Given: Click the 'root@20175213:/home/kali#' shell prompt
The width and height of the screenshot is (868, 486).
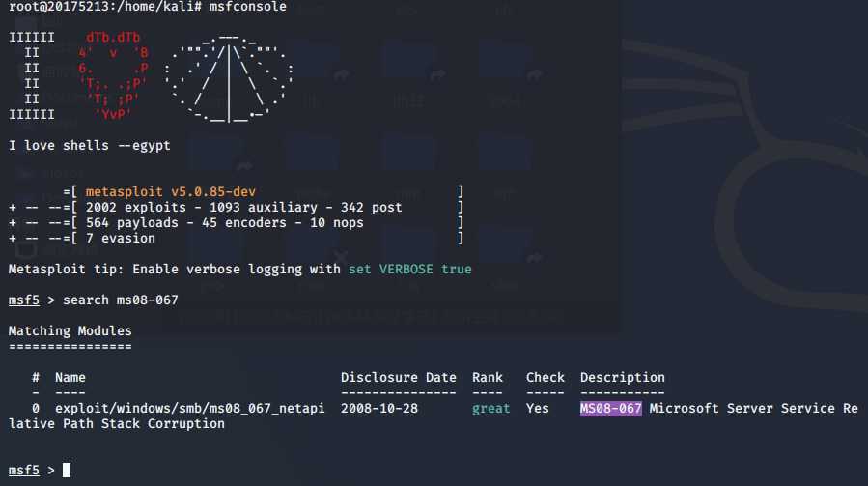Looking at the screenshot, I should (x=105, y=7).
